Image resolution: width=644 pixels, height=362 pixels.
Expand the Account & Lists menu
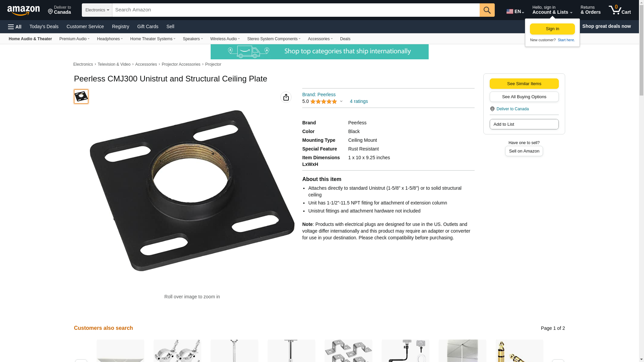[x=552, y=10]
